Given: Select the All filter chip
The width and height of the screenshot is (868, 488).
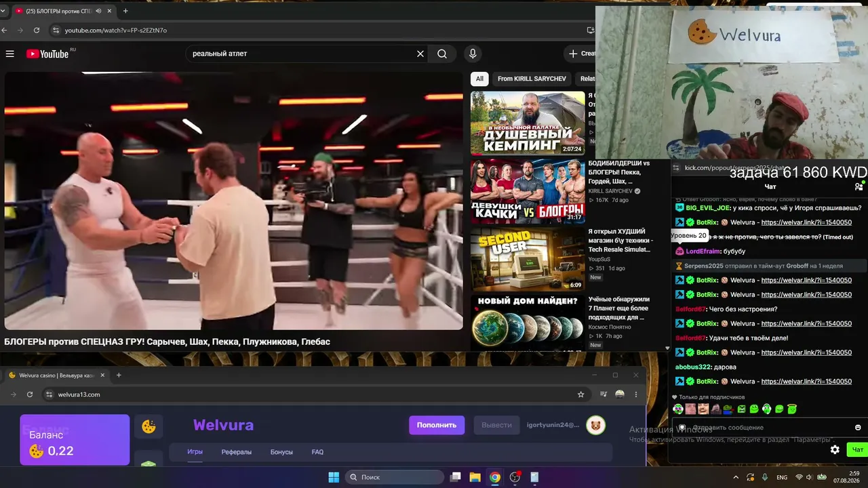Looking at the screenshot, I should tap(479, 79).
